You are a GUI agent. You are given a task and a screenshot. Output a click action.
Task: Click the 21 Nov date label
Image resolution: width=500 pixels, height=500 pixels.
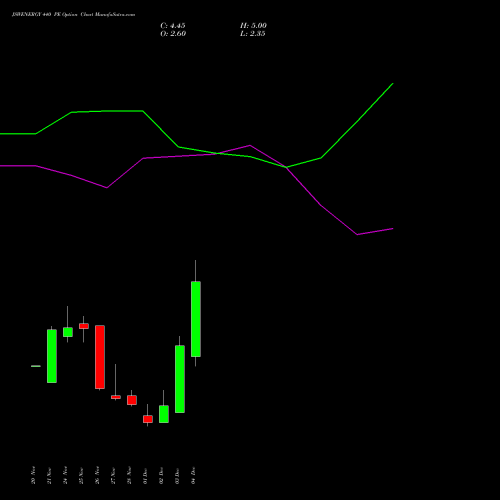coord(49,475)
